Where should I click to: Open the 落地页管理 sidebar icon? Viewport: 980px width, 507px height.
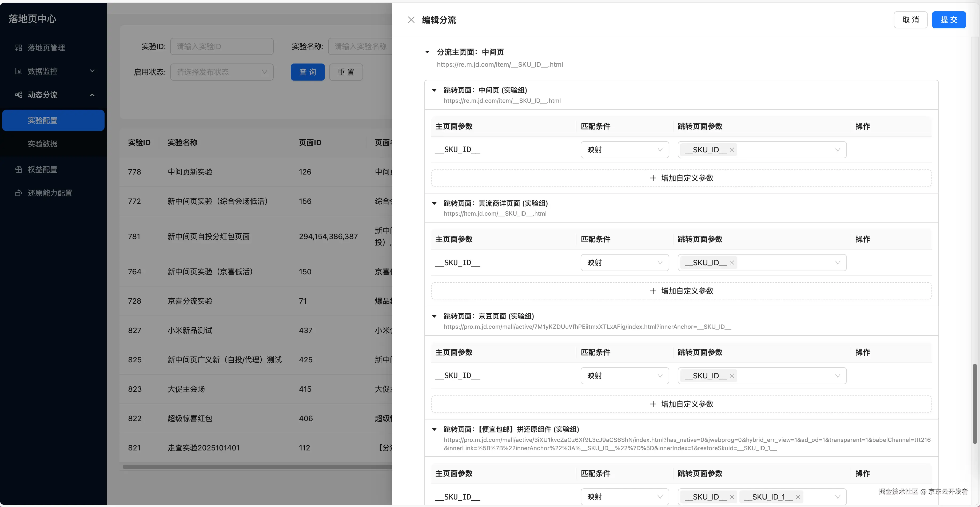(19, 47)
